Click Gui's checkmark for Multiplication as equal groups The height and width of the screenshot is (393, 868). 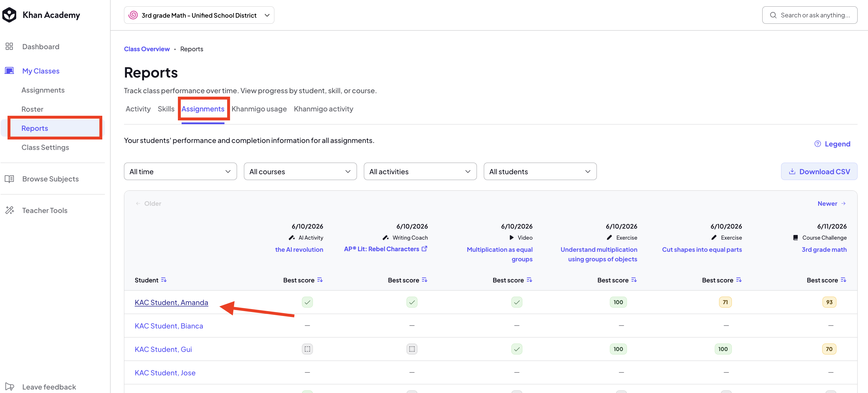(x=517, y=349)
